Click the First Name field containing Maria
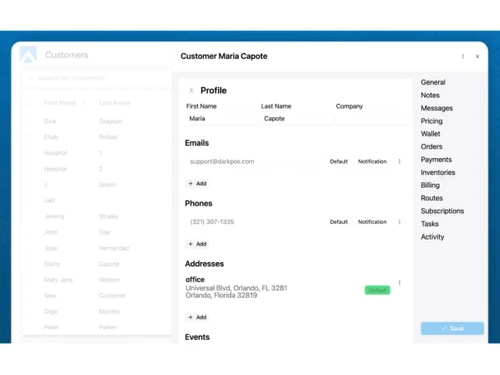Viewport: 500px width, 375px height. tap(221, 119)
